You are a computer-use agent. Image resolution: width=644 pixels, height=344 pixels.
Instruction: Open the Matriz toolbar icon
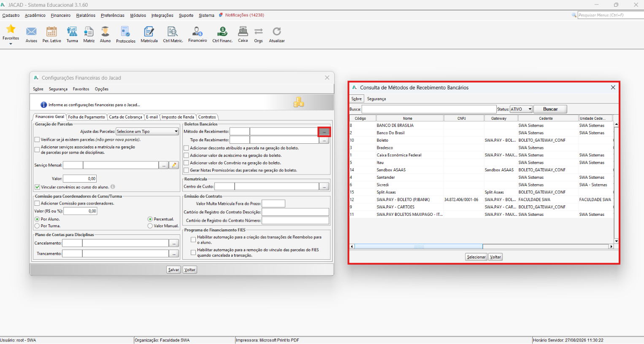(x=89, y=32)
